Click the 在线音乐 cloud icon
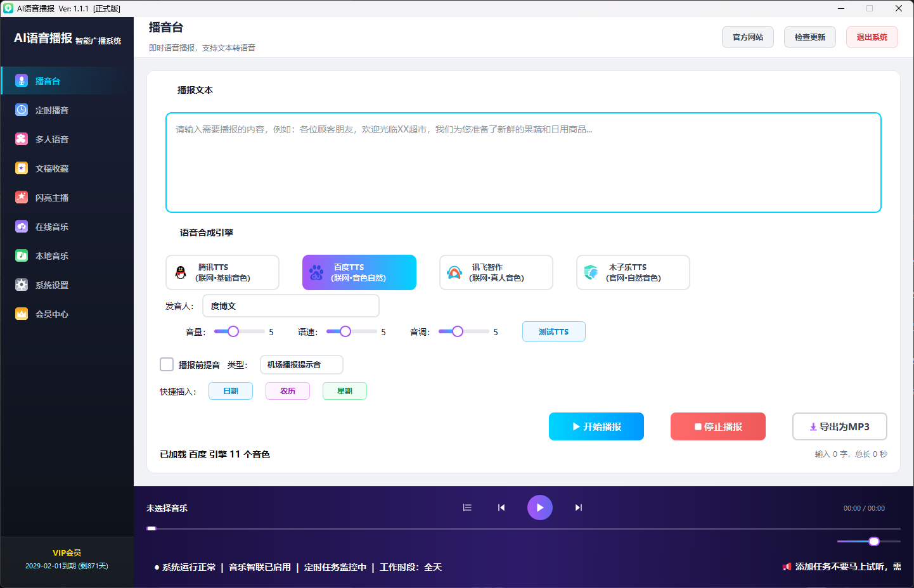Image resolution: width=914 pixels, height=588 pixels. 22,227
